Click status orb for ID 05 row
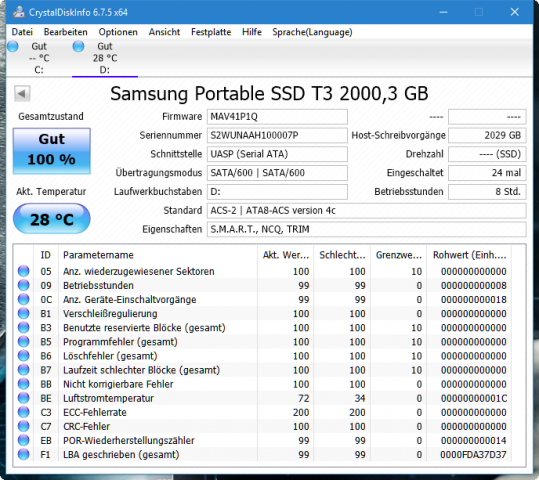539x480 pixels. click(x=24, y=271)
